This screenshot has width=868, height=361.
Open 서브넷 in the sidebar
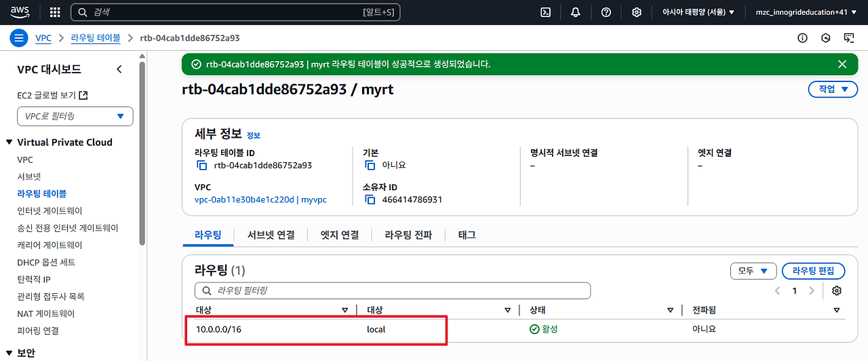(29, 176)
